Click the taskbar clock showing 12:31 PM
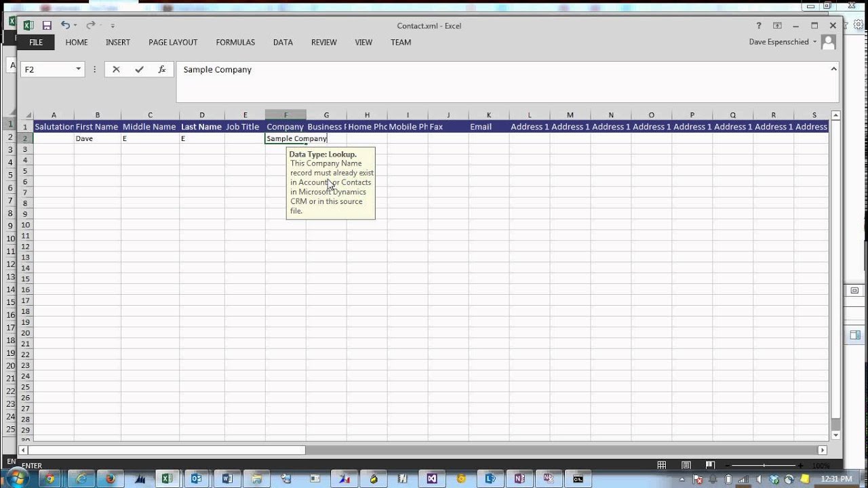This screenshot has height=488, width=868. 836,479
